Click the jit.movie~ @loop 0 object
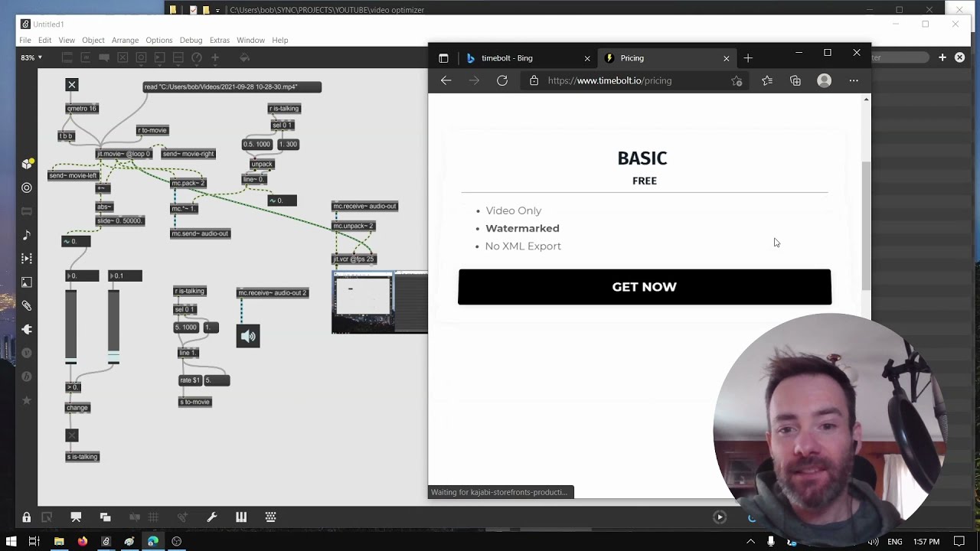Image resolution: width=980 pixels, height=551 pixels. point(123,154)
